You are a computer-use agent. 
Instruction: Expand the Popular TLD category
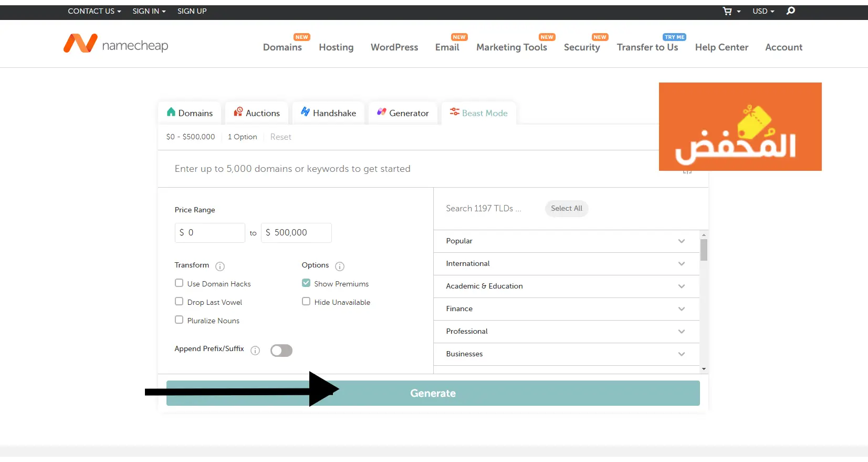point(567,241)
